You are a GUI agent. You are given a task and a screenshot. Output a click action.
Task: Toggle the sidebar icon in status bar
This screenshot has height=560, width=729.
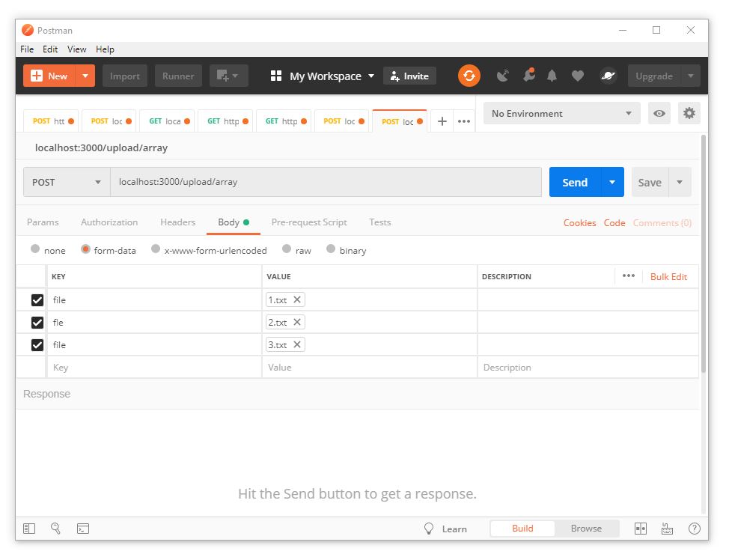pyautogui.click(x=29, y=529)
